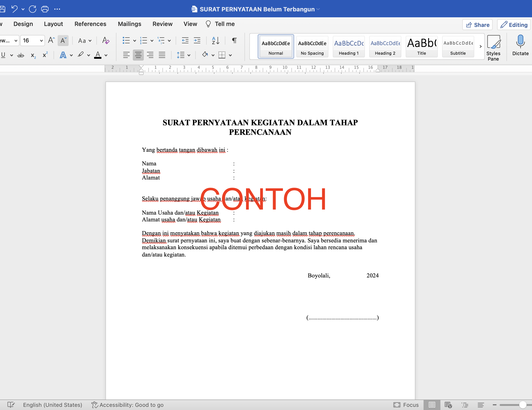Open the Design tab
Viewport: 532px width, 410px height.
click(x=23, y=24)
